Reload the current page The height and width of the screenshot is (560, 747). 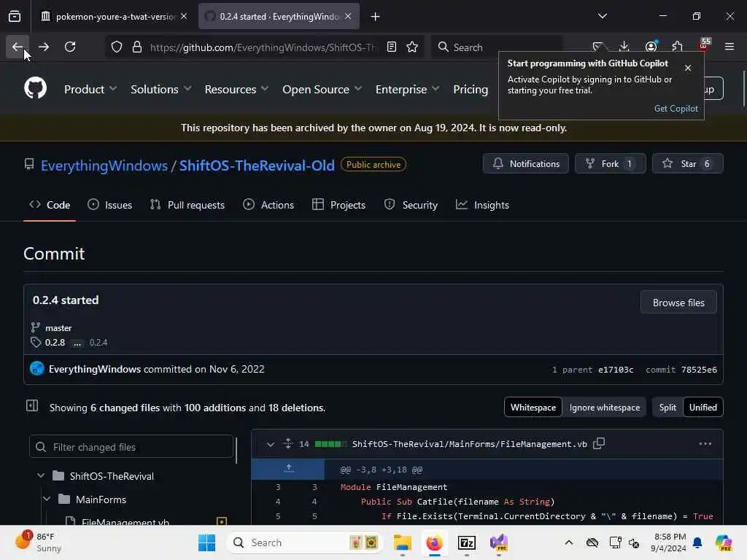click(70, 47)
